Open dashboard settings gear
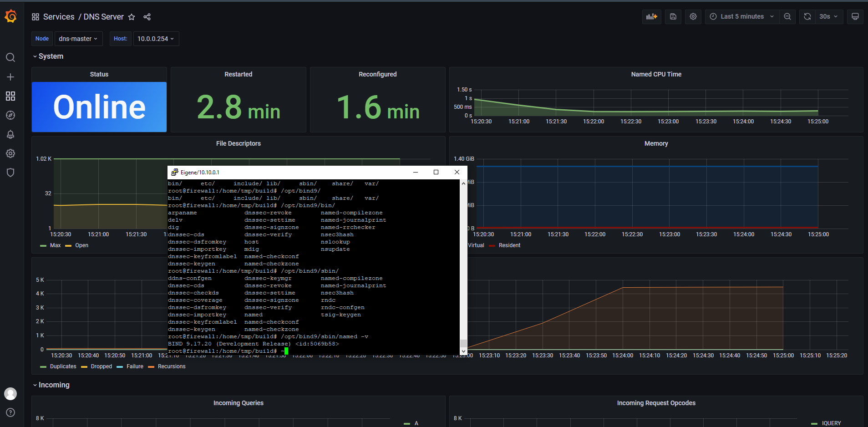The width and height of the screenshot is (868, 427). (693, 16)
